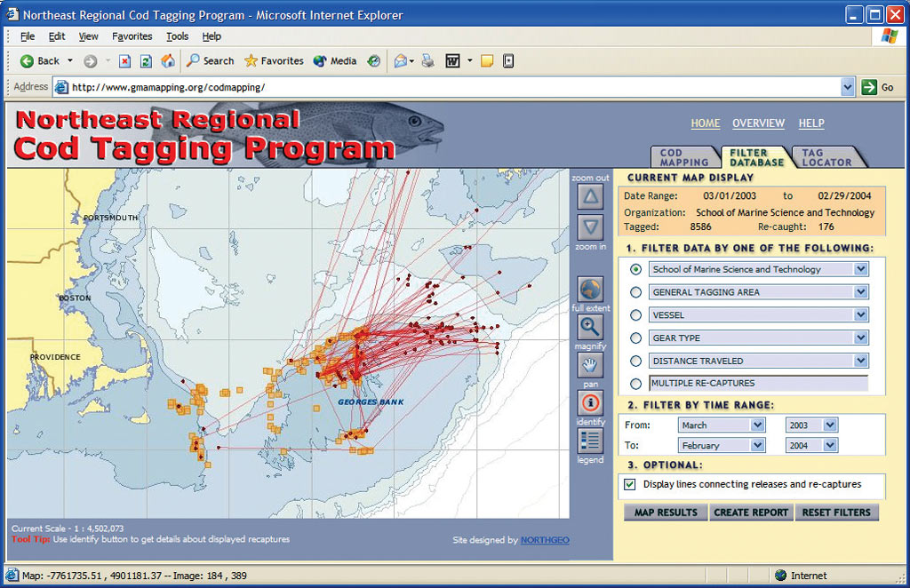Activate the identify tool
This screenshot has height=588, width=910.
click(590, 403)
